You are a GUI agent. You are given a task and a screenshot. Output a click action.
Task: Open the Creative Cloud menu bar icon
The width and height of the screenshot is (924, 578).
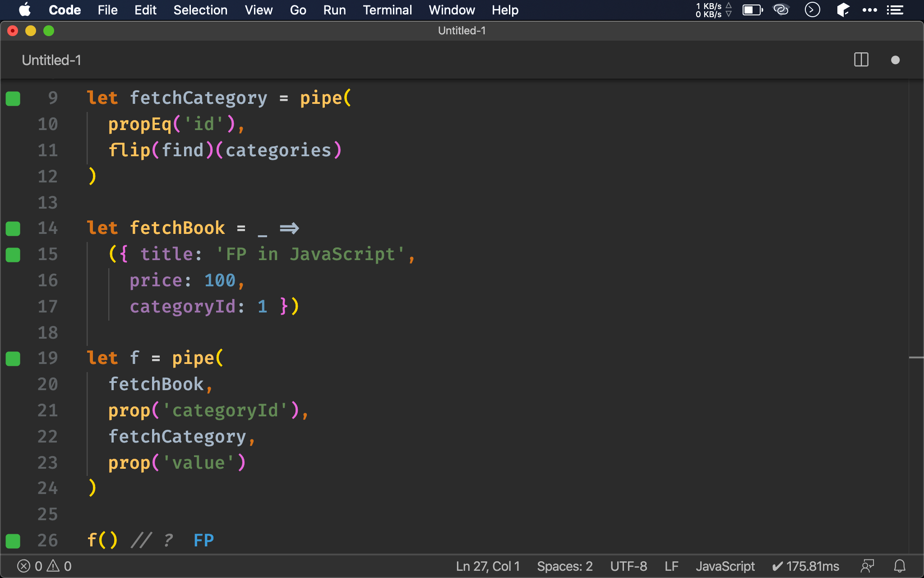tap(781, 9)
